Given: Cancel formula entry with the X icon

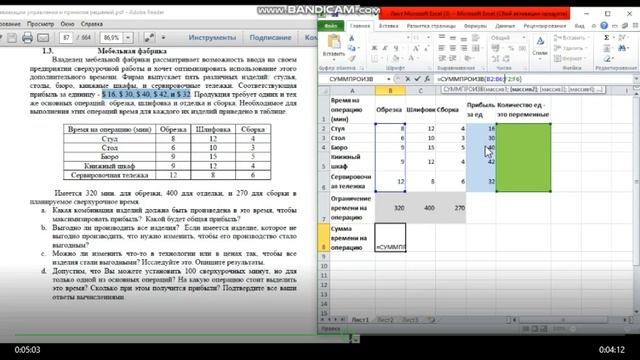Looking at the screenshot, I should [x=407, y=79].
